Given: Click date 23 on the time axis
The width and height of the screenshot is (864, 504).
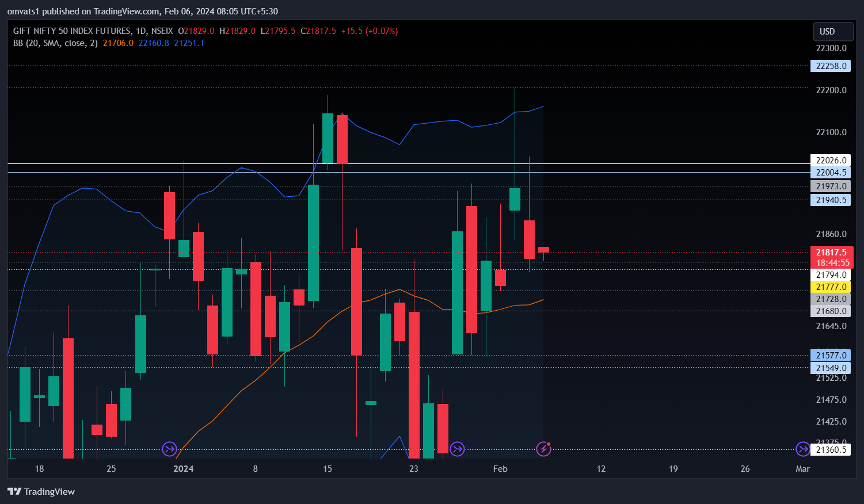Looking at the screenshot, I should pyautogui.click(x=414, y=469).
